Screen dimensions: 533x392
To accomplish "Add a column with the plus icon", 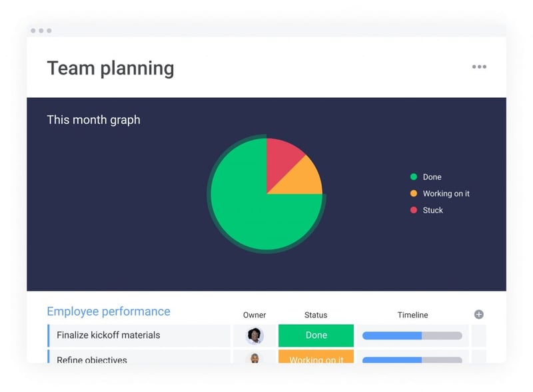I will pyautogui.click(x=478, y=315).
